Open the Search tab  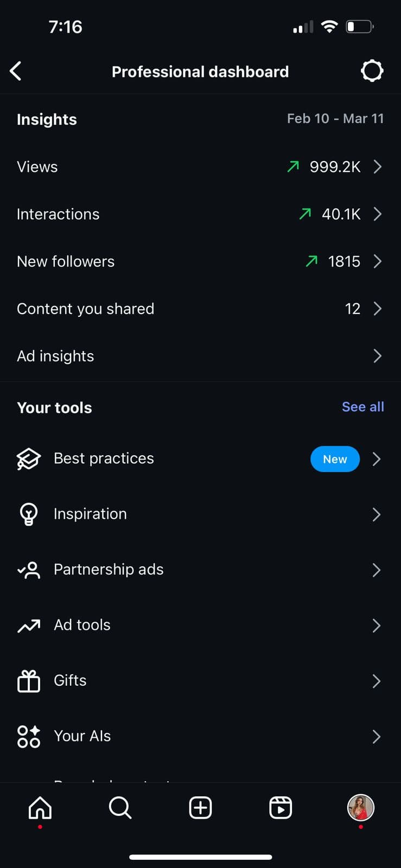pyautogui.click(x=120, y=808)
